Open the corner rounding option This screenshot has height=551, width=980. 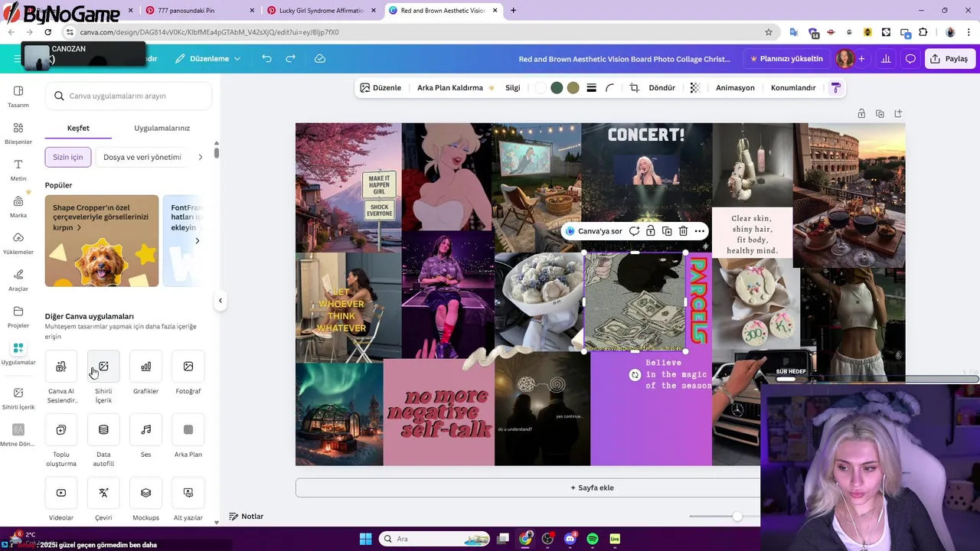(x=610, y=88)
